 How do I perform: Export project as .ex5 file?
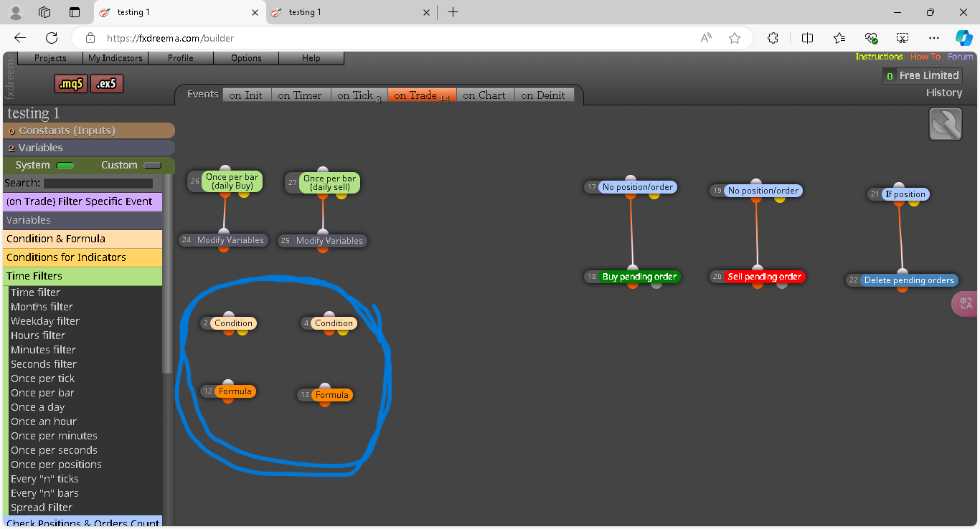[107, 84]
